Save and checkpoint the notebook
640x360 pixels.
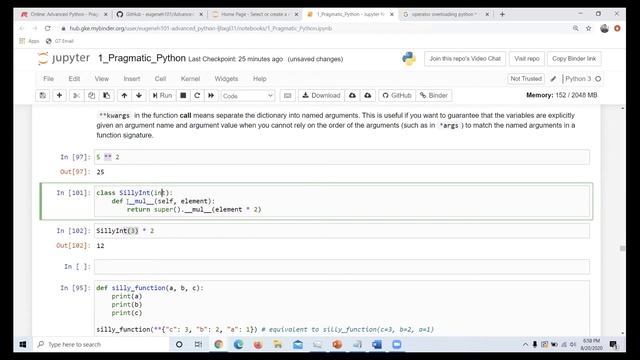pyautogui.click(x=42, y=96)
